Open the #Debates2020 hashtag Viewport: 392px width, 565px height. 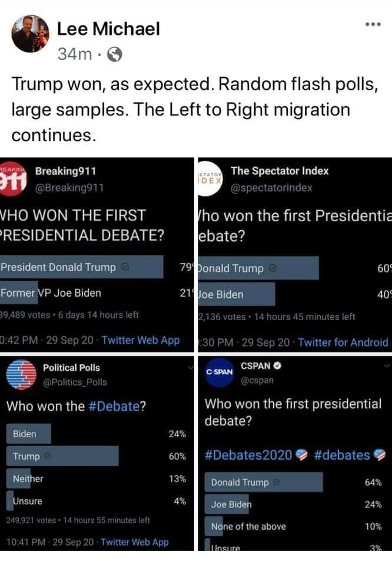248,455
